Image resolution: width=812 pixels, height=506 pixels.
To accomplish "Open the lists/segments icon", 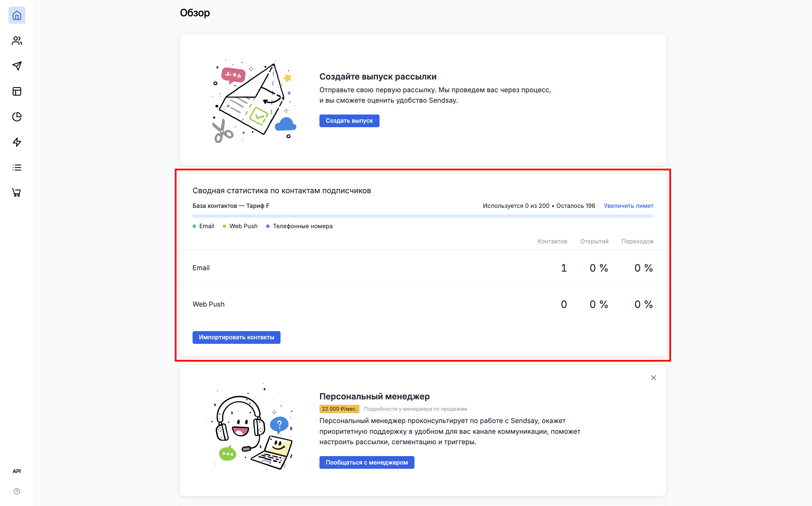I will pos(17,168).
